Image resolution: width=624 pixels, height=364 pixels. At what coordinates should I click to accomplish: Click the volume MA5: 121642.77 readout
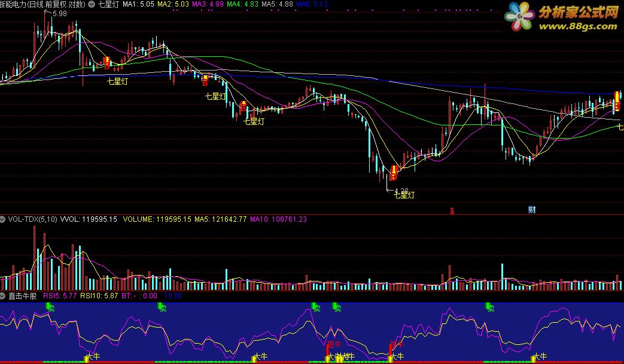pyautogui.click(x=221, y=219)
